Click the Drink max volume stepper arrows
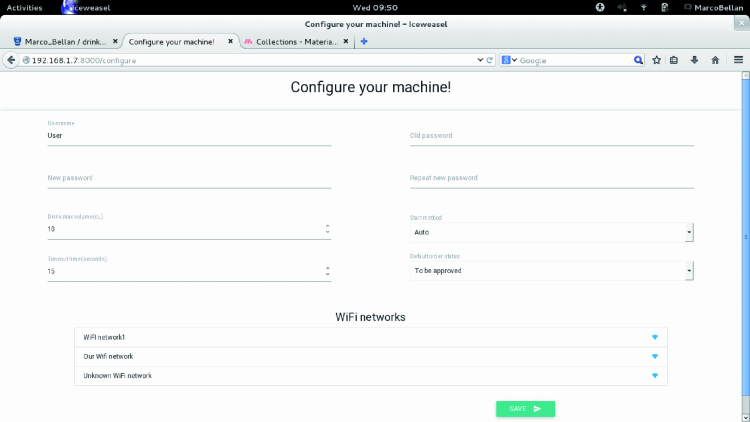Image resolution: width=750 pixels, height=422 pixels. [327, 229]
